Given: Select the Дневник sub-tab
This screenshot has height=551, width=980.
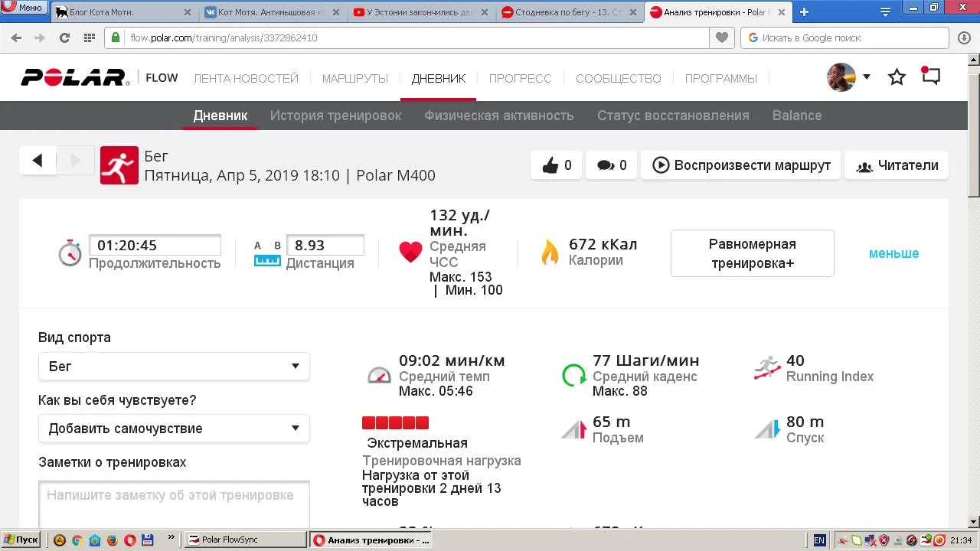Looking at the screenshot, I should (x=220, y=116).
